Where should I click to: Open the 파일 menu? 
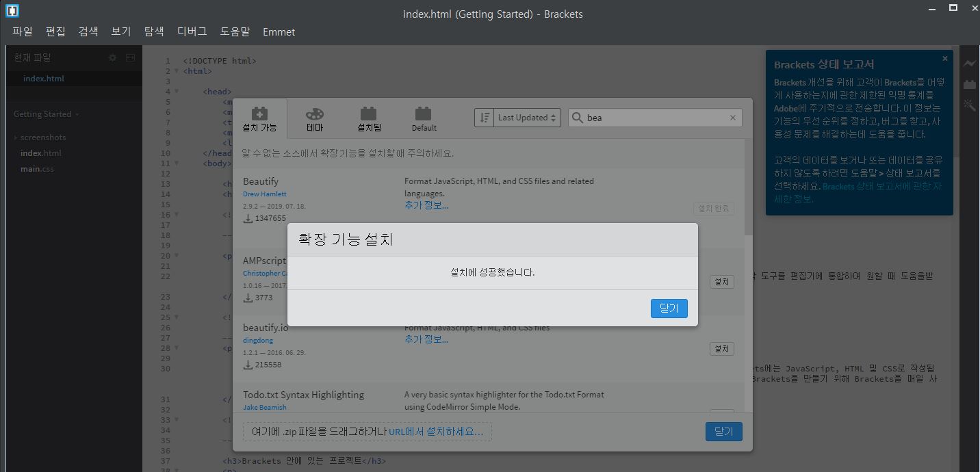point(23,31)
